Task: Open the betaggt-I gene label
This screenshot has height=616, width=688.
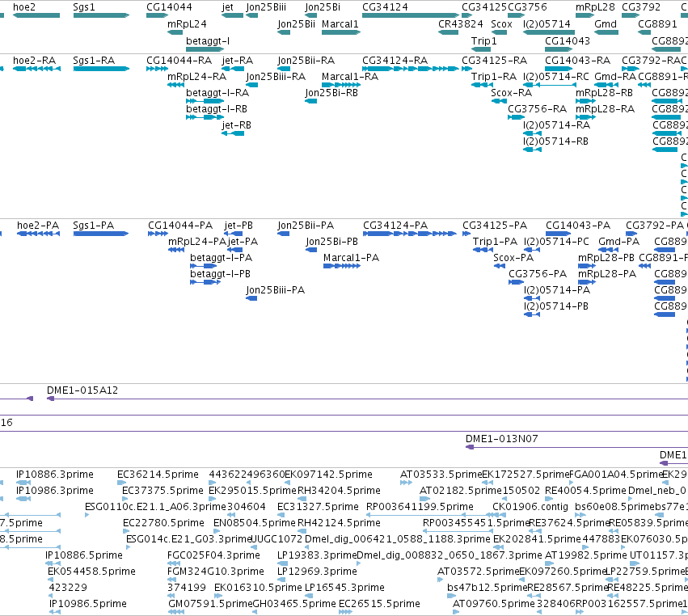Action: pyautogui.click(x=208, y=40)
